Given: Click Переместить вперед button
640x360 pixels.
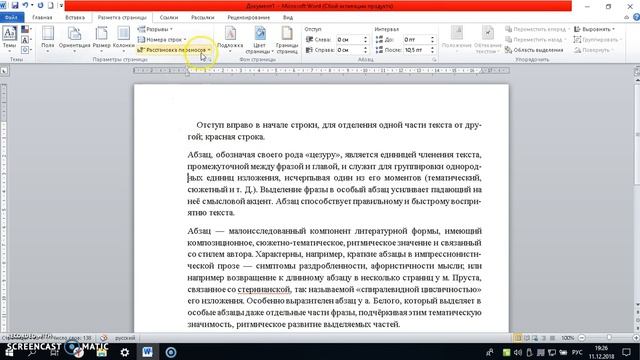Looking at the screenshot, I should [536, 29].
